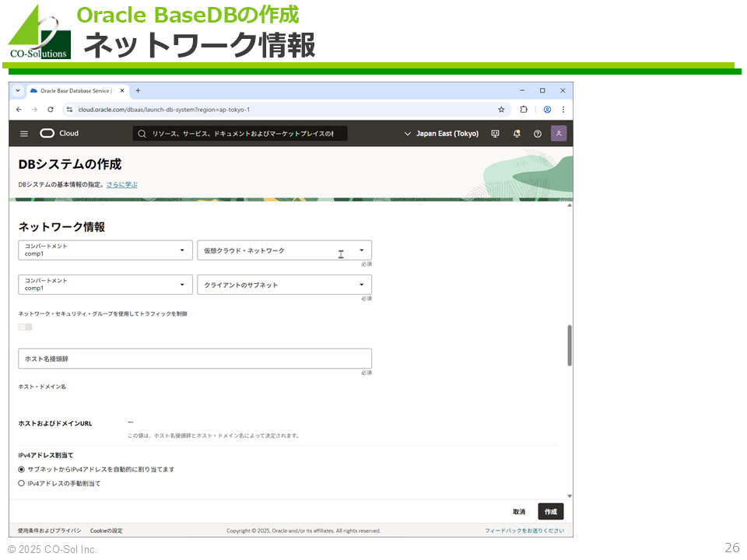Image resolution: width=747 pixels, height=560 pixels.
Task: Open the Japan East (Tokyo) region selector
Action: pyautogui.click(x=441, y=134)
